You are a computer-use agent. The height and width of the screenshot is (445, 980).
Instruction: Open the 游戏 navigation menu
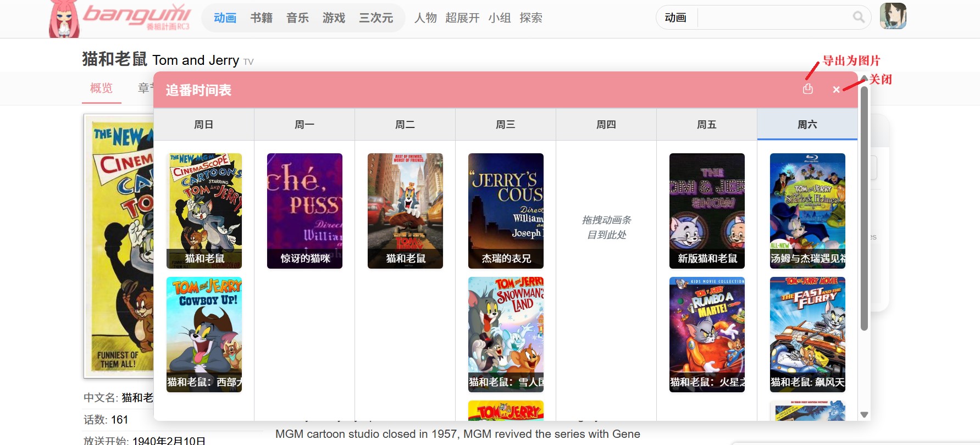click(334, 18)
